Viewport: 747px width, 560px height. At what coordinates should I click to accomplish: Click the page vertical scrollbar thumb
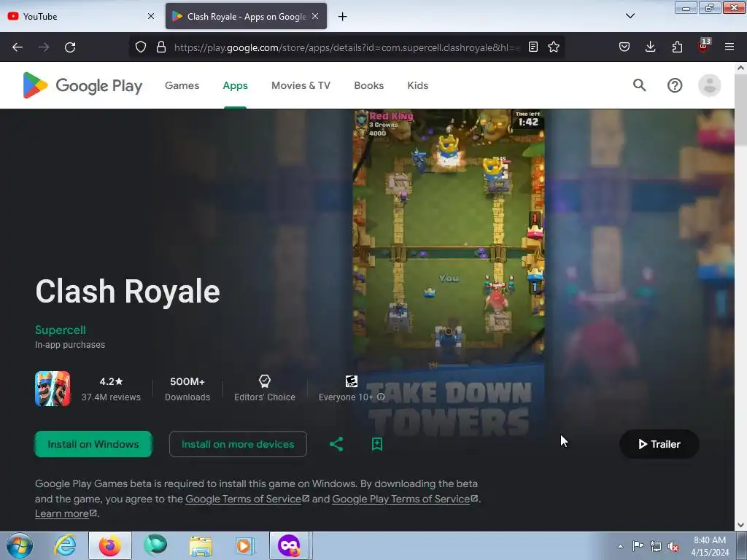click(740, 110)
